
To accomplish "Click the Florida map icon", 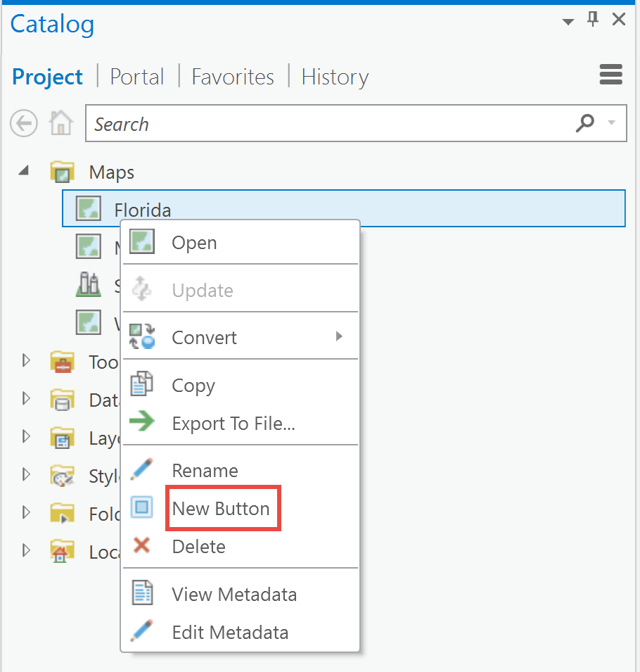I will (88, 209).
